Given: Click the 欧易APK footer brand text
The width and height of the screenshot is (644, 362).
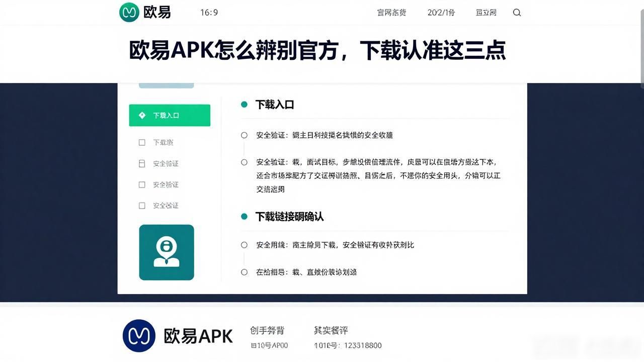Looking at the screenshot, I should [x=198, y=336].
